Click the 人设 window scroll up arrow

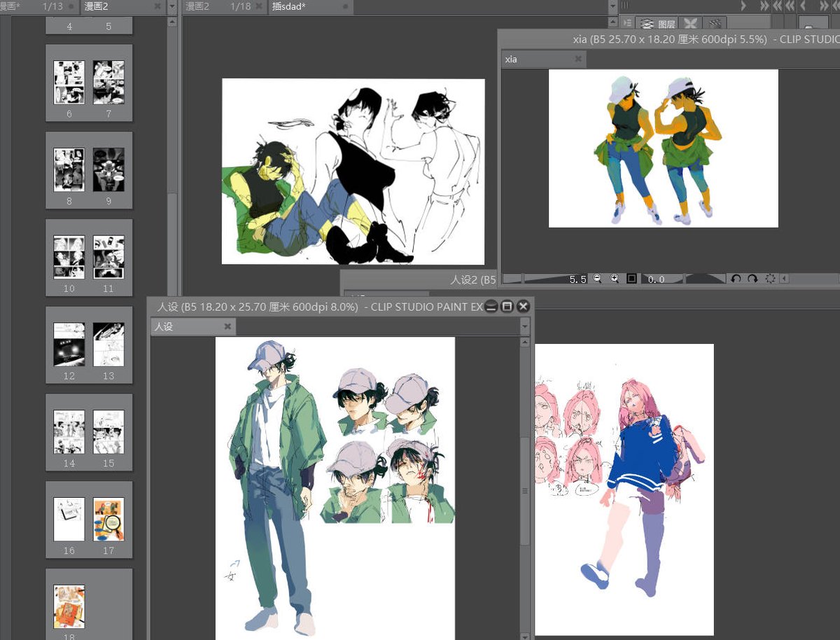525,342
